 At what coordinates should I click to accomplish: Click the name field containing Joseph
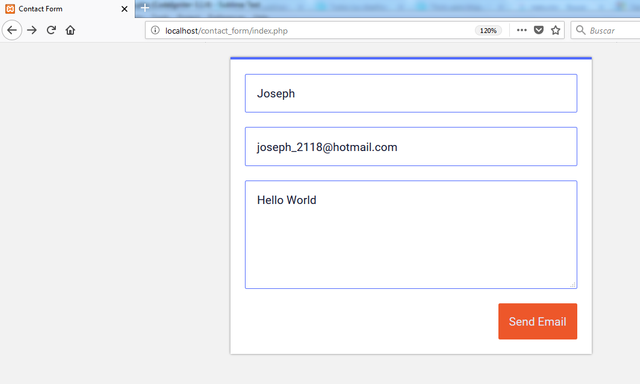(x=411, y=93)
